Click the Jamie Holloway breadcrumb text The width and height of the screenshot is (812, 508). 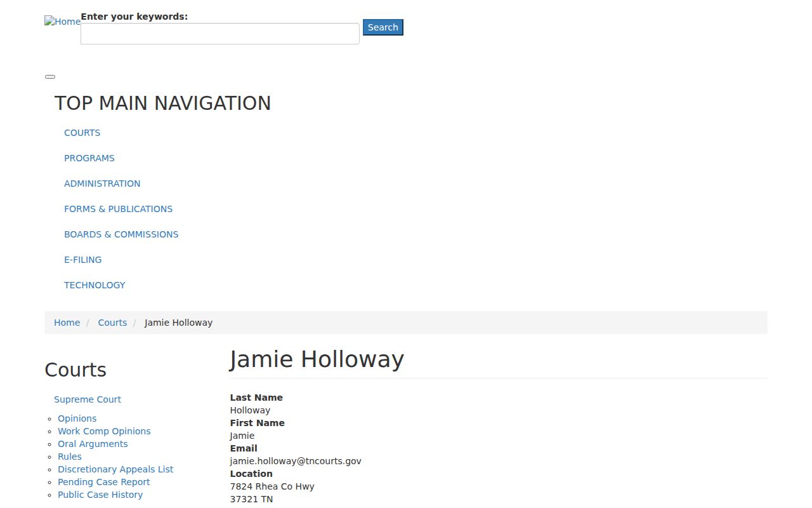(x=178, y=323)
